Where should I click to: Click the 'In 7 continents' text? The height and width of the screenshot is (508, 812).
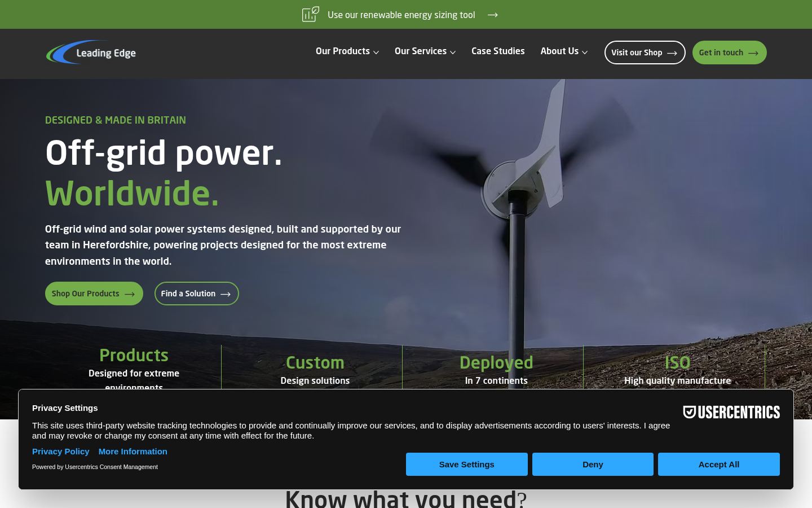click(496, 380)
